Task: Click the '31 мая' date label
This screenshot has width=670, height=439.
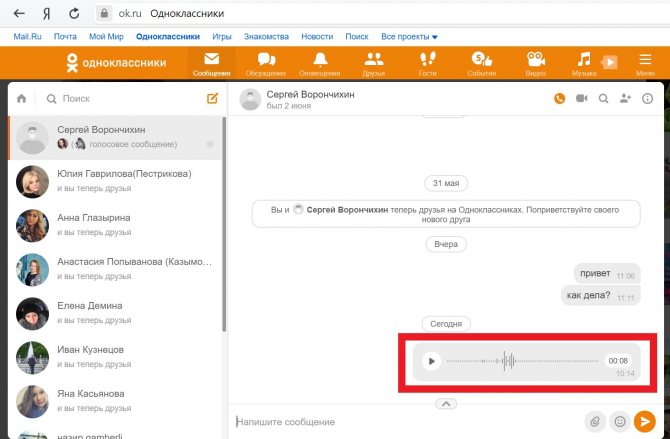Action: click(446, 183)
